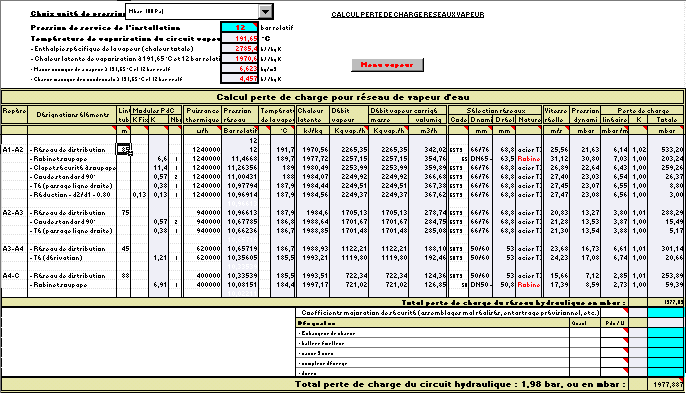
Task: Select the condensate value 4,457
Action: click(240, 79)
